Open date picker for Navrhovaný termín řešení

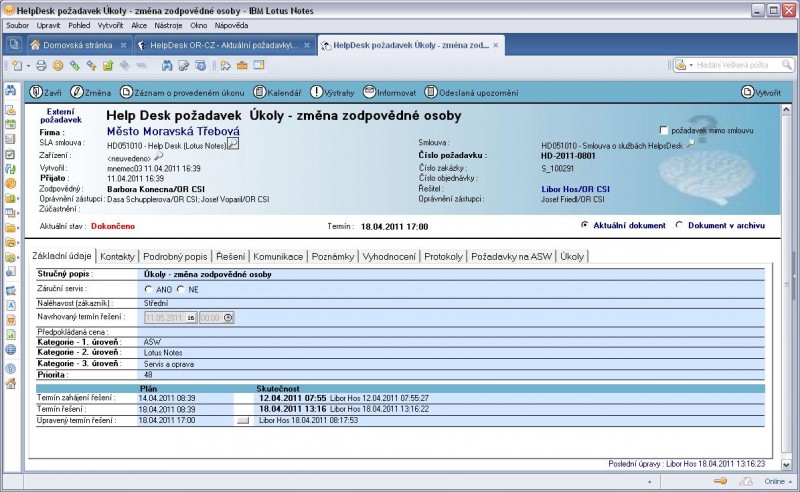coord(190,317)
